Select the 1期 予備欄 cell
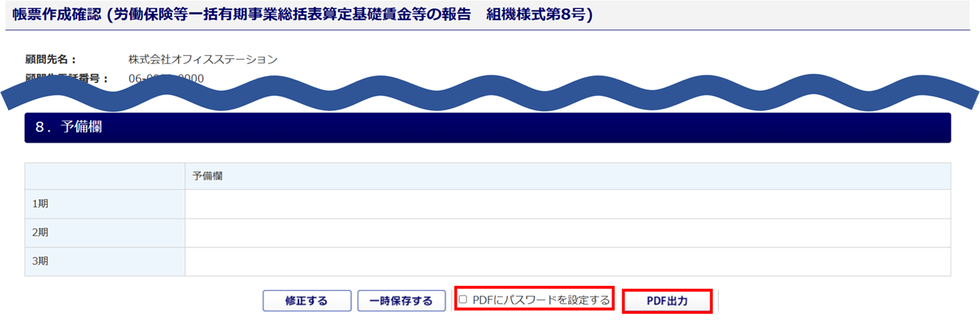Viewport: 980px width, 322px height. click(568, 204)
